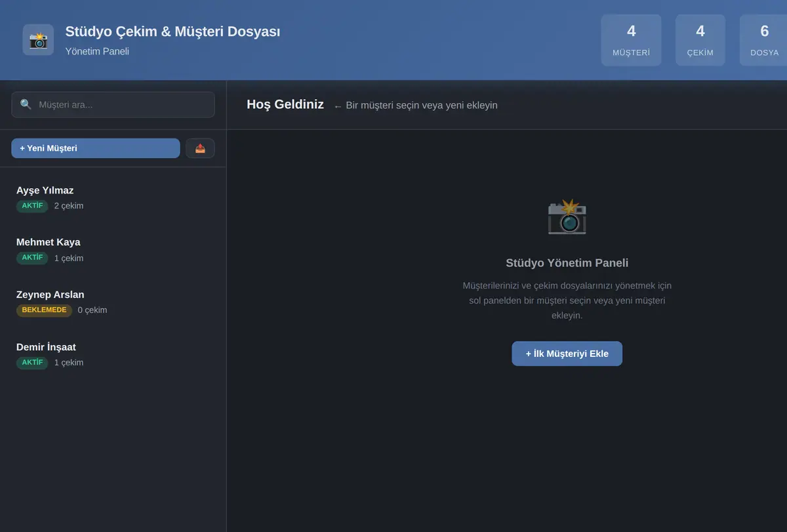
Task: Click '1 çekim' under Demir İnşaat
Action: tap(69, 363)
